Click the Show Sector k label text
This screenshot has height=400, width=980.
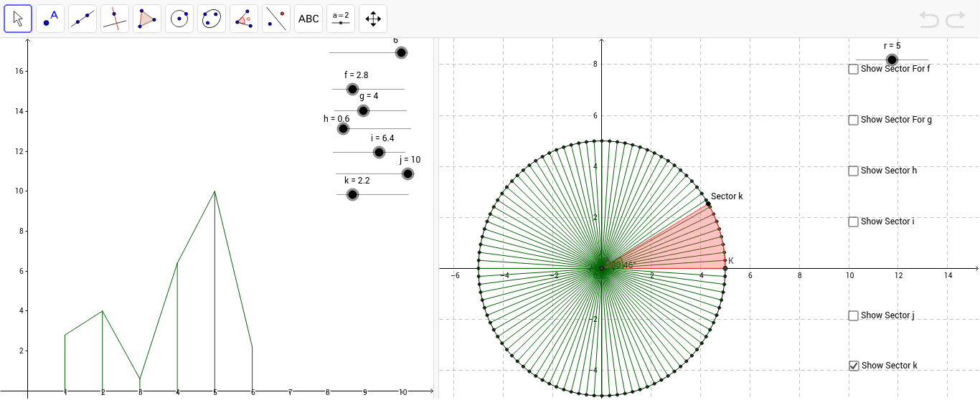[x=890, y=366]
